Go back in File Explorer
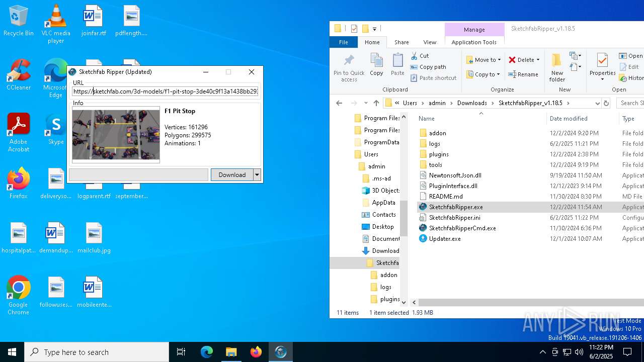The width and height of the screenshot is (644, 362). click(x=339, y=103)
